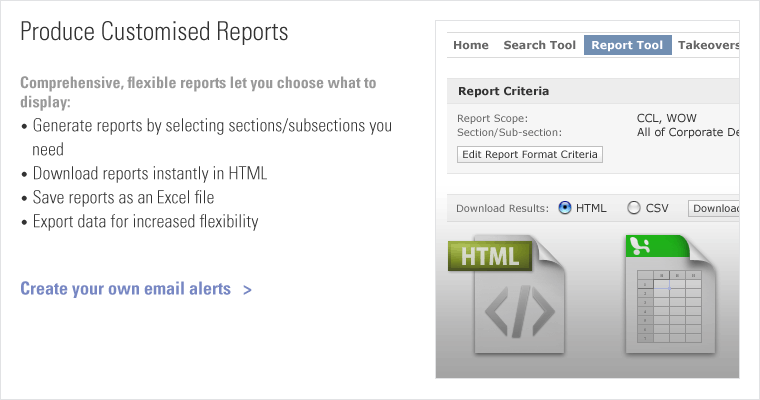Follow the Create your own email alerts link
The image size is (760, 400).
pyautogui.click(x=125, y=290)
